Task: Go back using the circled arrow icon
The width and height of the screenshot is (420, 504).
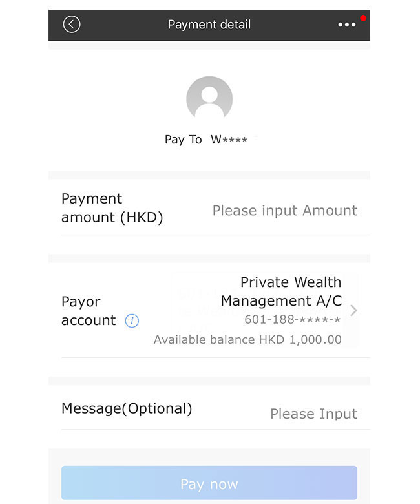Action: (71, 25)
